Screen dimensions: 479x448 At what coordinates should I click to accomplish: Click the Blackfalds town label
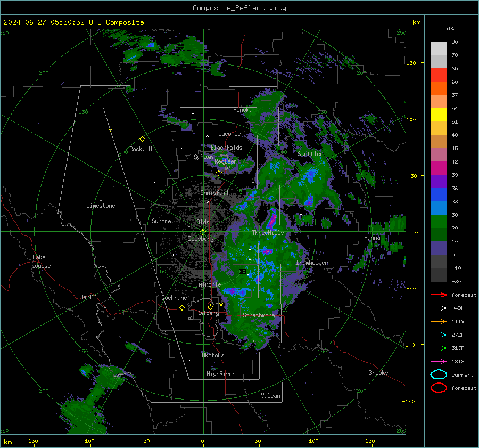pyautogui.click(x=226, y=148)
